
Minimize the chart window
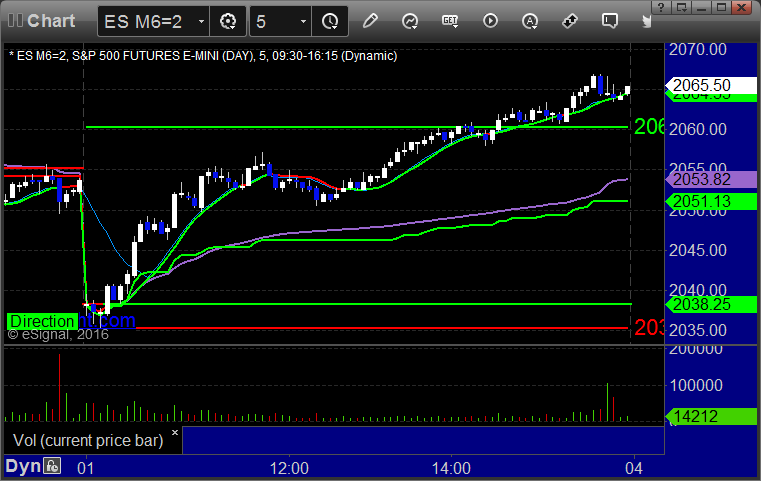pyautogui.click(x=701, y=7)
